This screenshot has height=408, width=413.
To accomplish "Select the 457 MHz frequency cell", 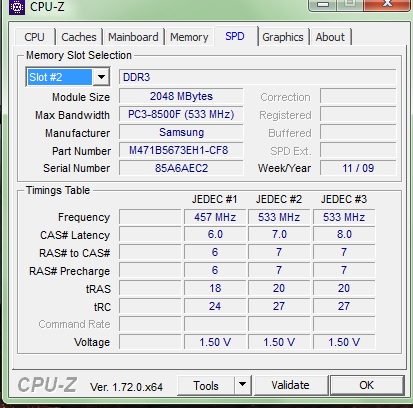I will (215, 217).
